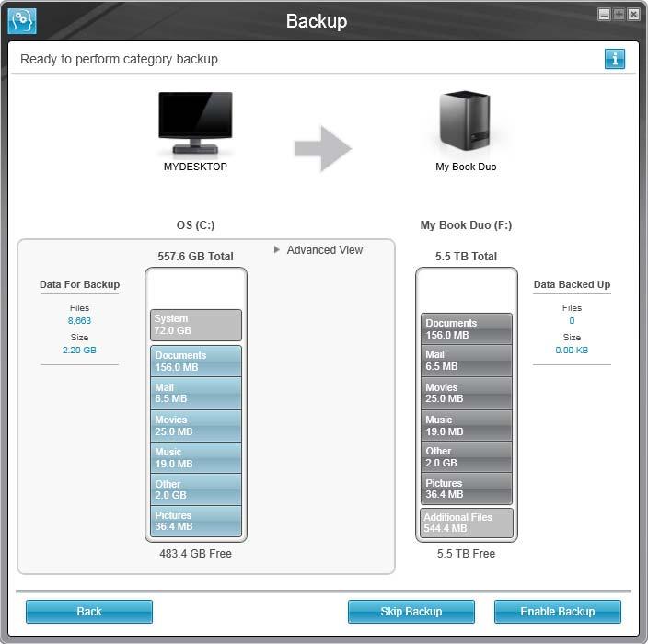Click the Data Backed Up heading
Screen dimensions: 648x644
pos(572,284)
